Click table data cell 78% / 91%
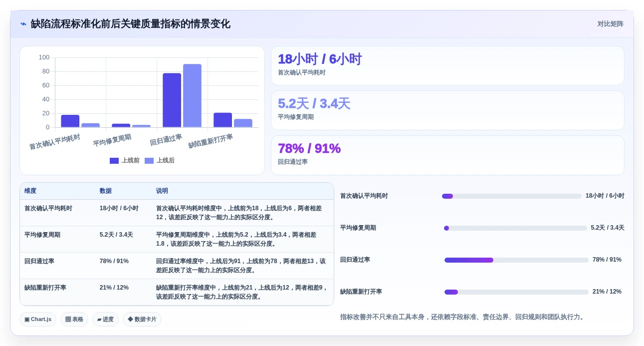644x346 pixels. click(x=114, y=262)
